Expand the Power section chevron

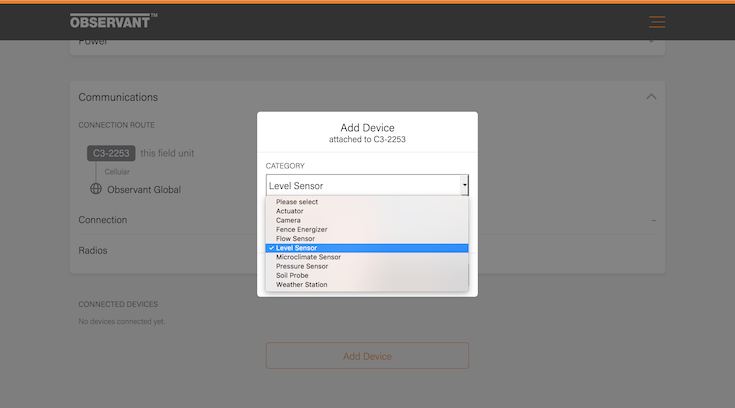pyautogui.click(x=651, y=41)
